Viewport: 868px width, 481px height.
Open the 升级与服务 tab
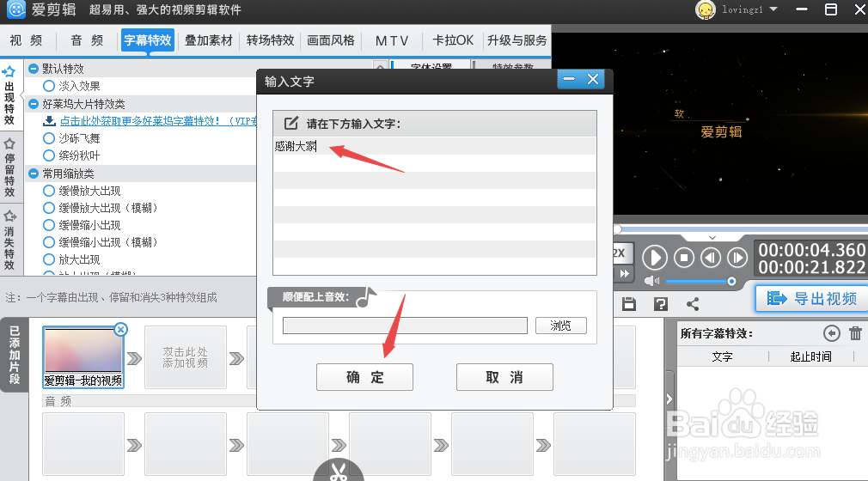[517, 40]
